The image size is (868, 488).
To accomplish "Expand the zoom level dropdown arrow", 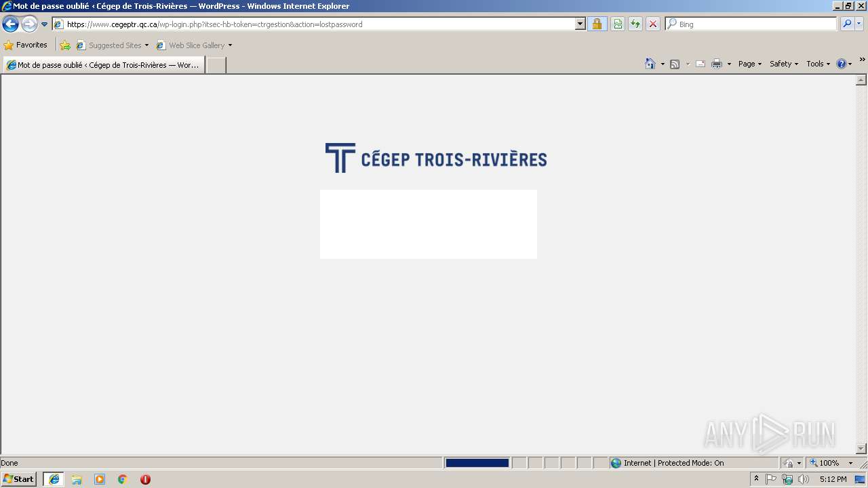I will tap(850, 463).
